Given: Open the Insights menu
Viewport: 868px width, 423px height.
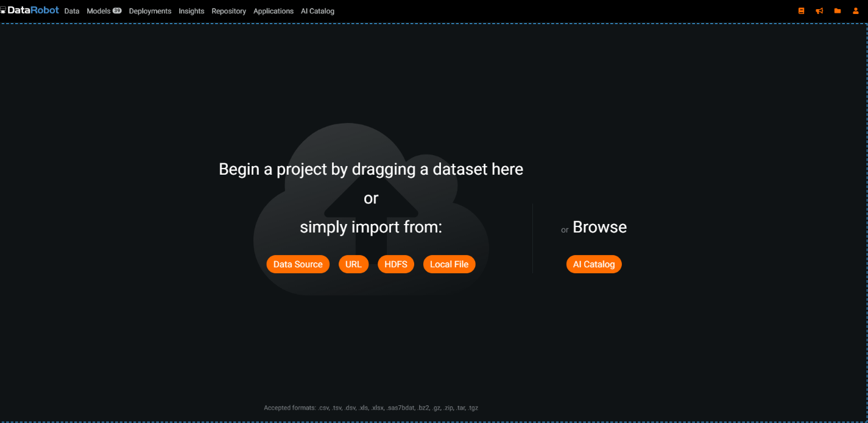Looking at the screenshot, I should [191, 11].
